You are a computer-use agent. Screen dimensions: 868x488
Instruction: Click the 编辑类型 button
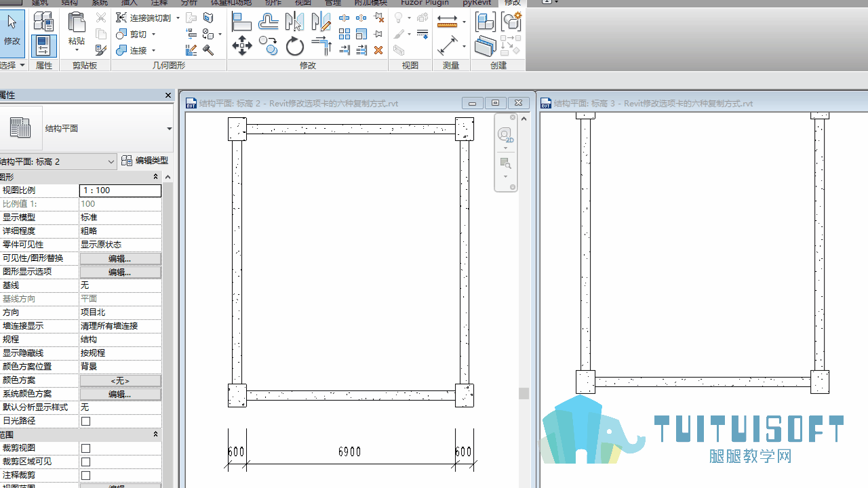click(145, 161)
